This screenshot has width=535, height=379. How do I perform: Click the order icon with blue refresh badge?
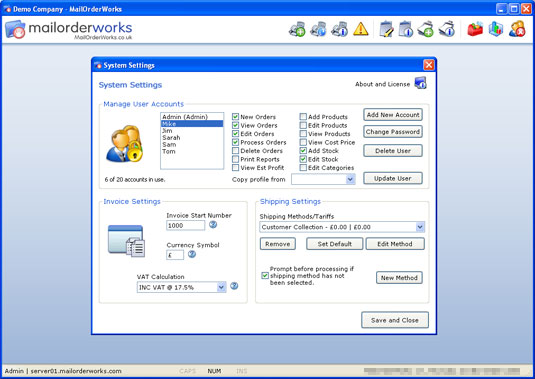point(318,29)
